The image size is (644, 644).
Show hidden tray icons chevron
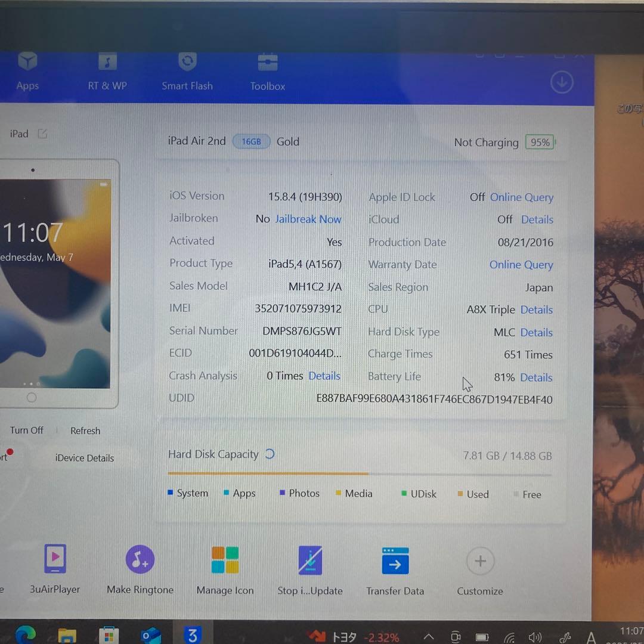click(x=429, y=637)
